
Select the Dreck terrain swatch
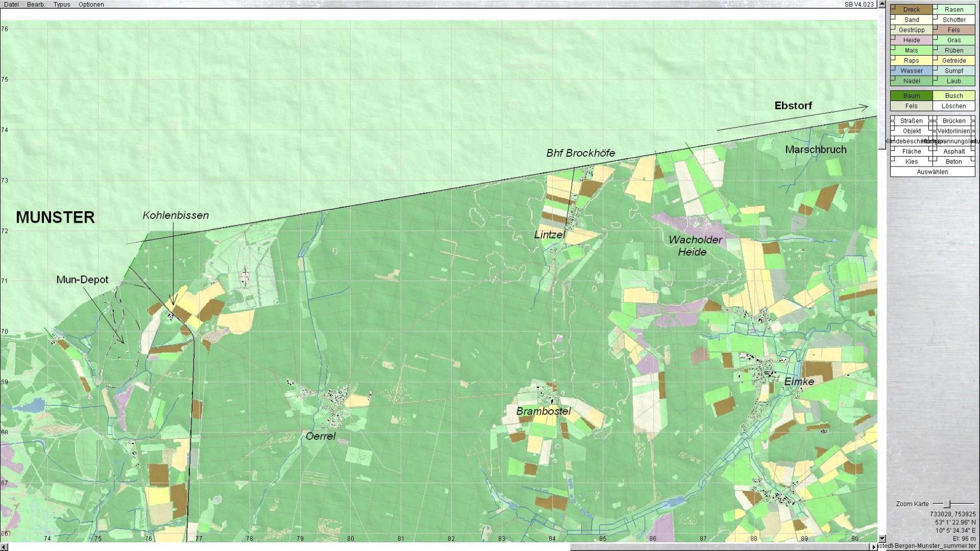[911, 9]
